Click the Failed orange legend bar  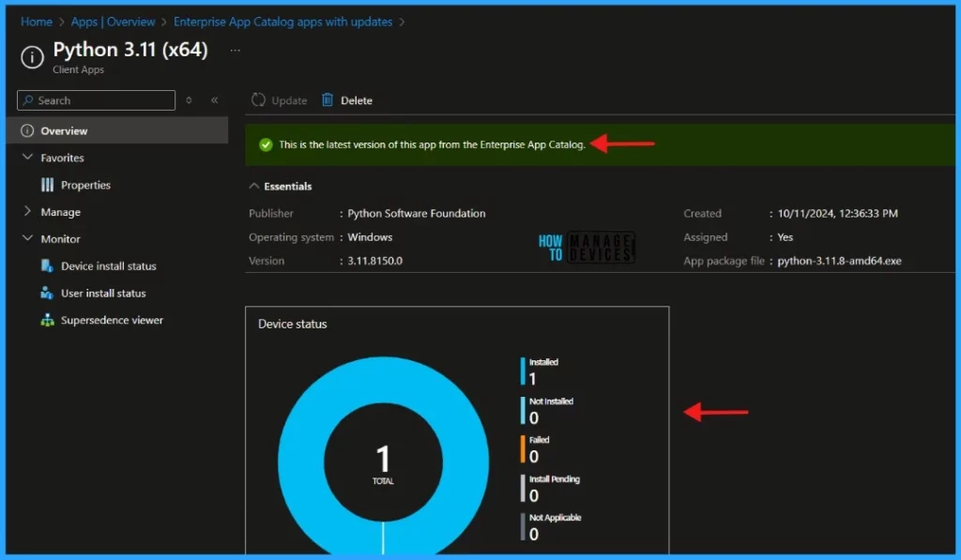click(x=523, y=449)
